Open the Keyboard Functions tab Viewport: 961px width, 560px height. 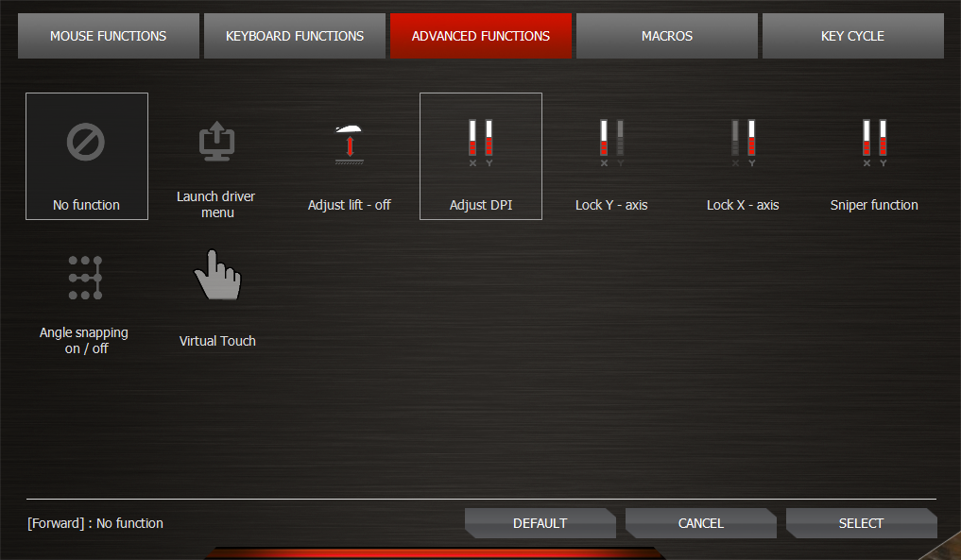click(x=295, y=36)
